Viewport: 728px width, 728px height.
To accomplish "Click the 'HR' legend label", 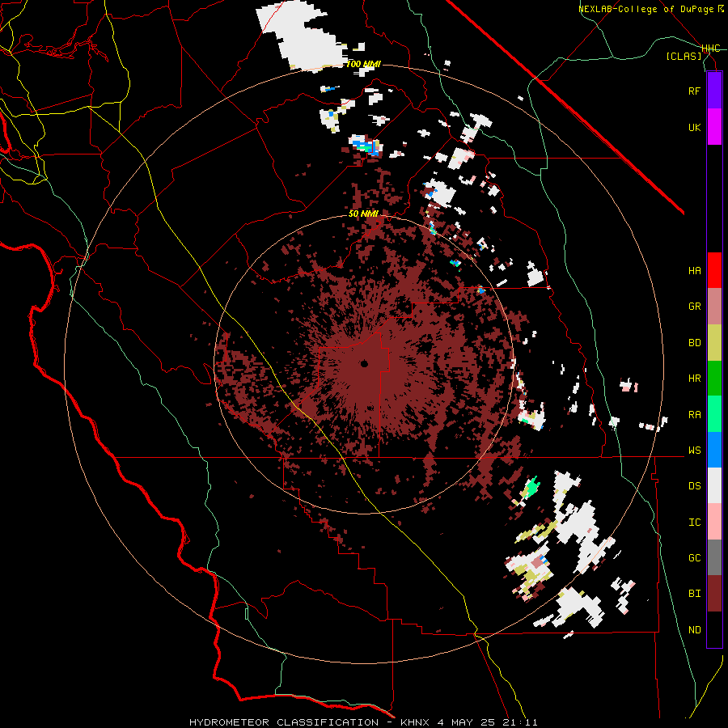I will (694, 379).
